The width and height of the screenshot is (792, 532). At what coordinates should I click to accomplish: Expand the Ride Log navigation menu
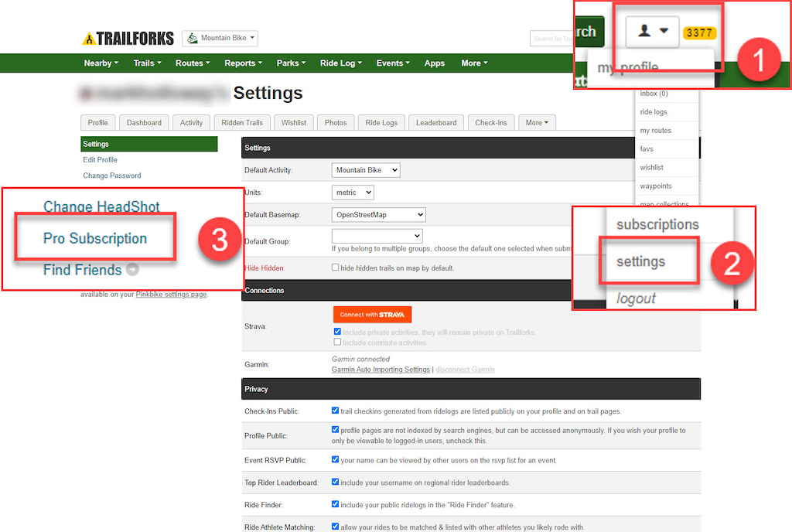point(340,63)
